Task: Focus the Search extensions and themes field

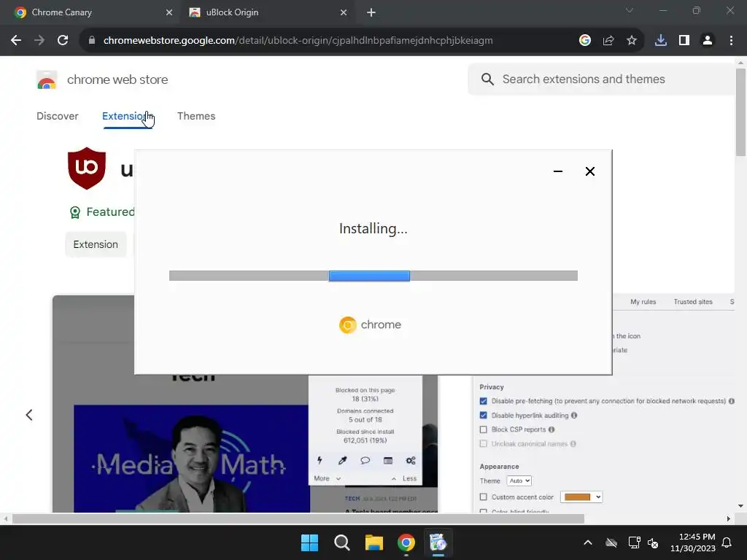Action: pyautogui.click(x=601, y=79)
